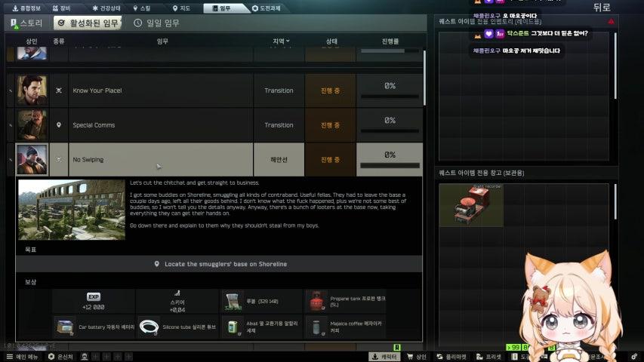Click the quest list scrollbar
This screenshot has height=362, width=644.
click(x=424, y=78)
